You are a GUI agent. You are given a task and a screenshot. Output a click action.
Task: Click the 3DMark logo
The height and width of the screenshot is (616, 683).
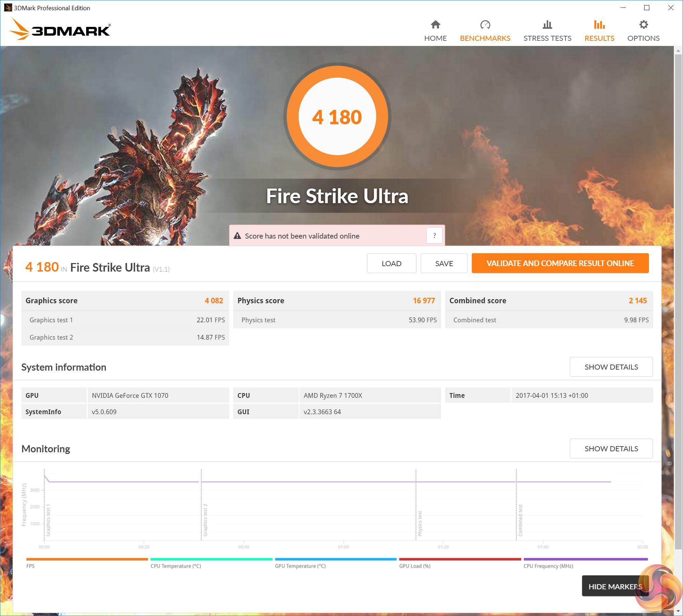60,30
